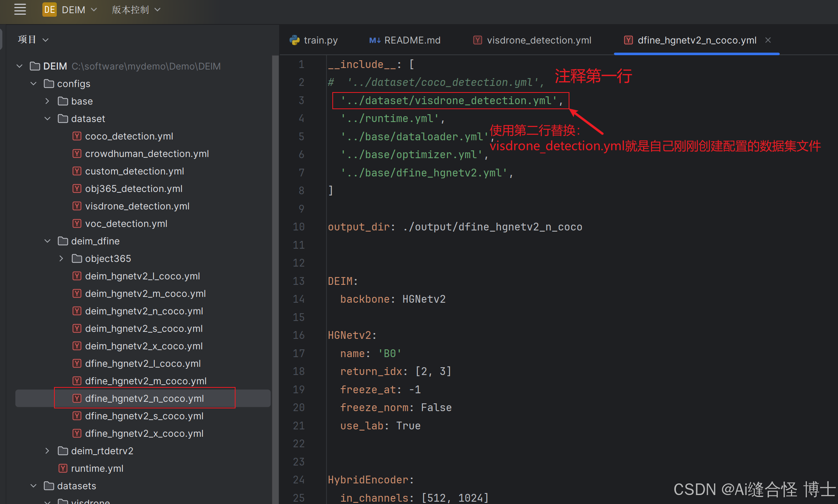Image resolution: width=838 pixels, height=504 pixels.
Task: Collapse the dataset folder
Action: (x=47, y=119)
